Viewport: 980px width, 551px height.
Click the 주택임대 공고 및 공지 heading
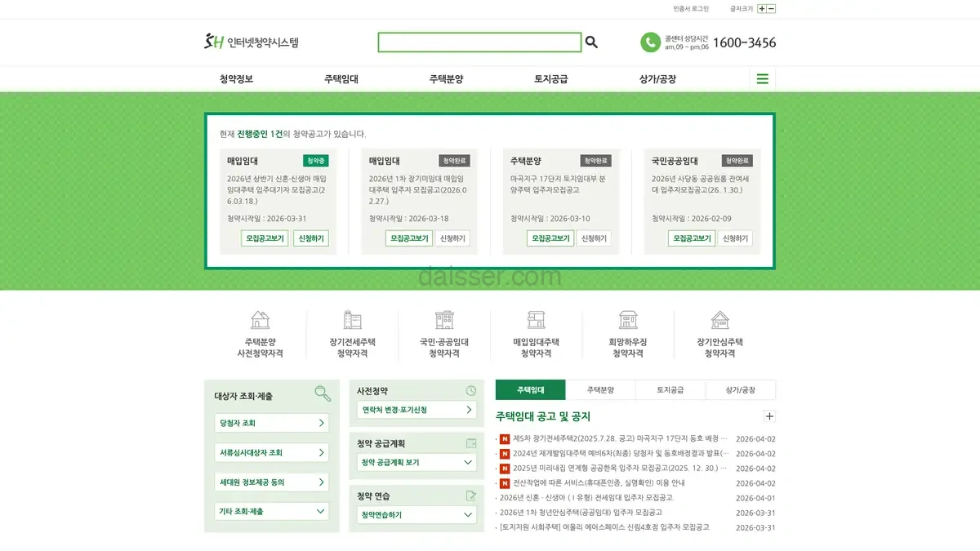[543, 416]
